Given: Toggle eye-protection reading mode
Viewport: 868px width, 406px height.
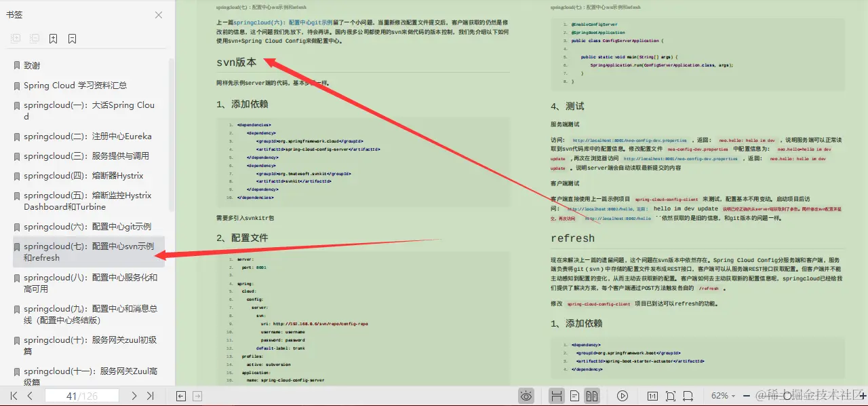Looking at the screenshot, I should 526,395.
